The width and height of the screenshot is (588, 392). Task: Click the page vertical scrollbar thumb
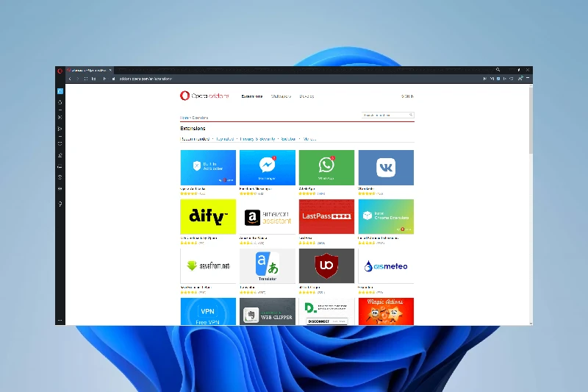coord(531,120)
